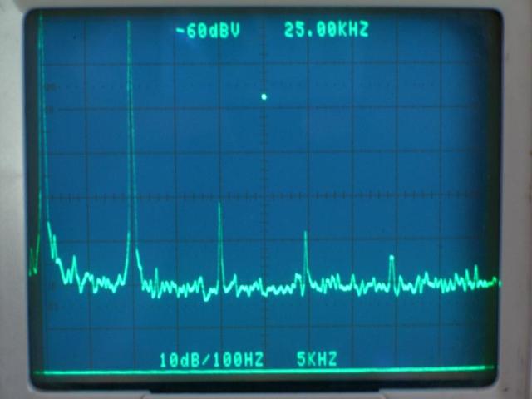This screenshot has height=399, width=532.
Task: Click the 25.00KHZ center frequency readout
Action: (x=326, y=30)
